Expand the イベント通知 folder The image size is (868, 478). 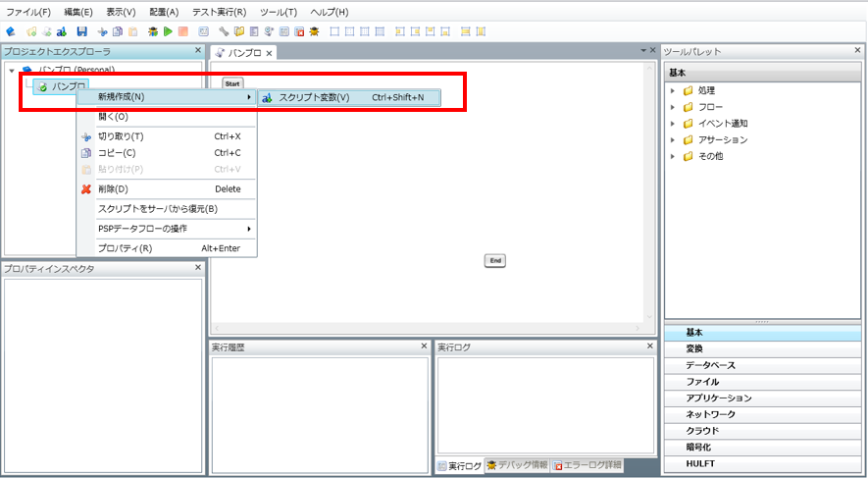[x=673, y=124]
